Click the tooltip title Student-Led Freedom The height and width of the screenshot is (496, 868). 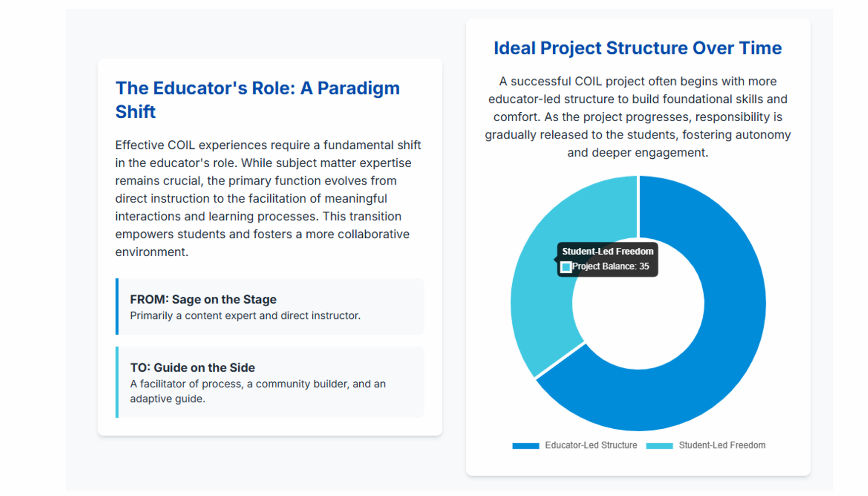[607, 251]
